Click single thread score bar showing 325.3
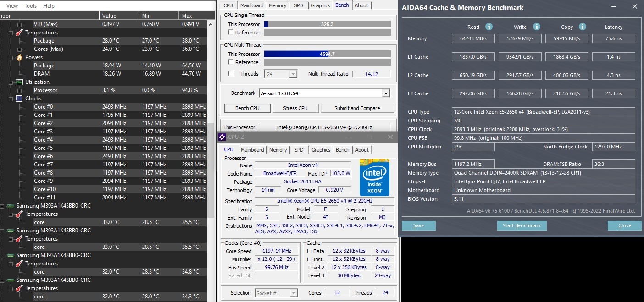Screen dimensions: 644x302 327,24
